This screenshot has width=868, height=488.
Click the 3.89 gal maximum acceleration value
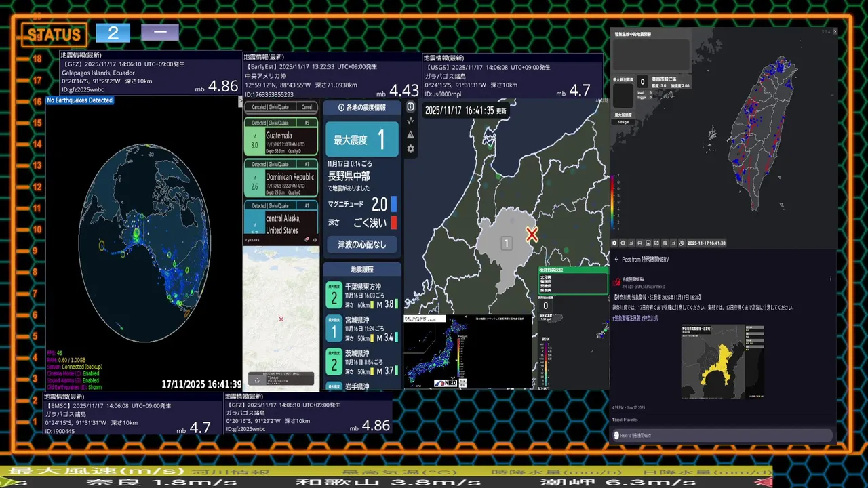[623, 122]
